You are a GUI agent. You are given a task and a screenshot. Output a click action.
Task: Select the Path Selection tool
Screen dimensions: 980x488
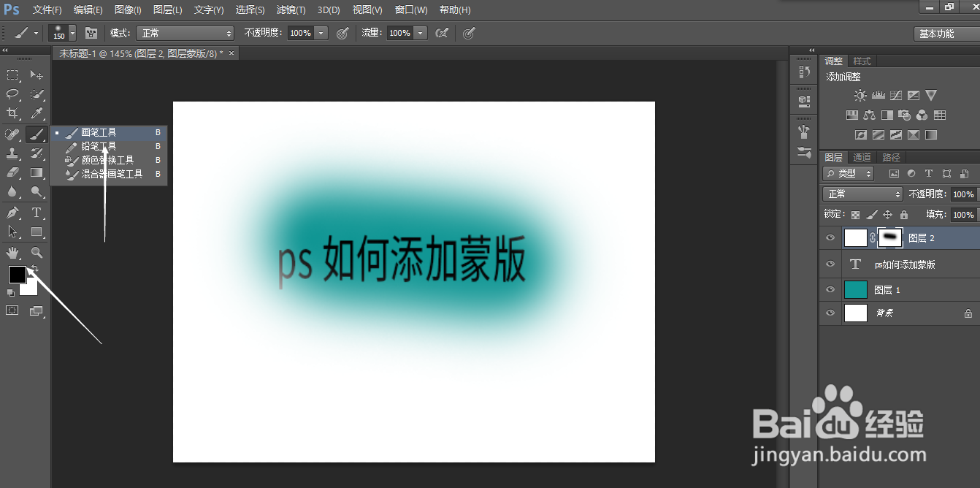click(x=13, y=232)
